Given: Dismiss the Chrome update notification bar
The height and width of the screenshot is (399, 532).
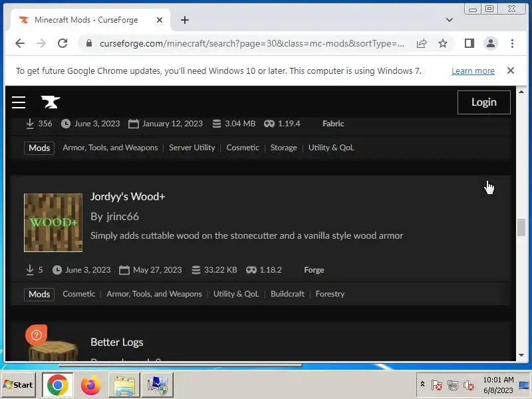Looking at the screenshot, I should 511,70.
